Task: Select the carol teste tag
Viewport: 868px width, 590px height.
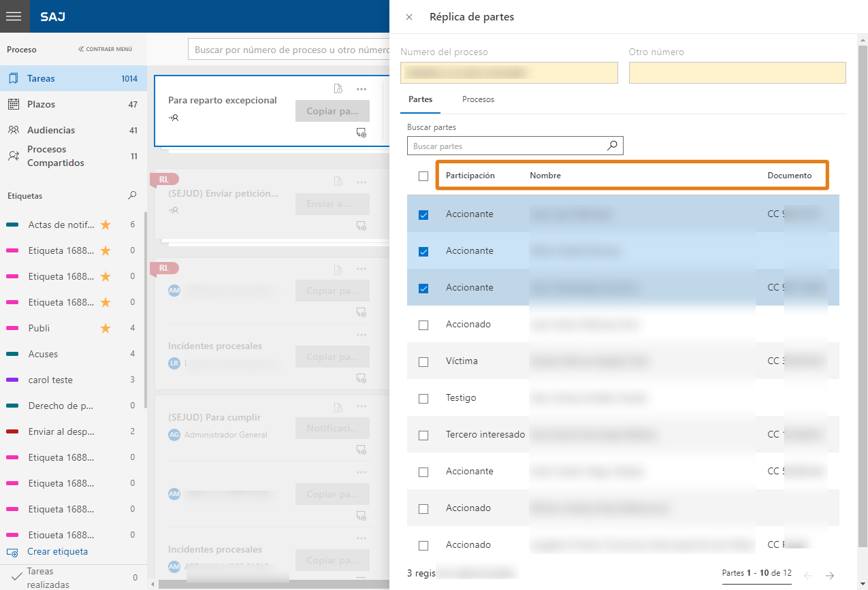Action: click(50, 380)
